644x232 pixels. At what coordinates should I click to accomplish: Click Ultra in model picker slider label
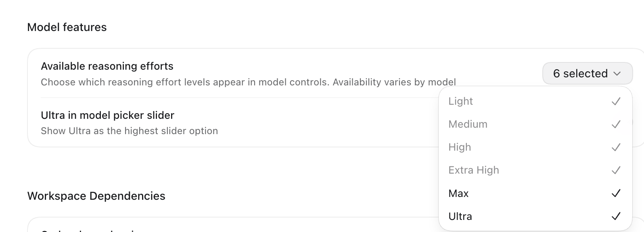click(x=107, y=115)
